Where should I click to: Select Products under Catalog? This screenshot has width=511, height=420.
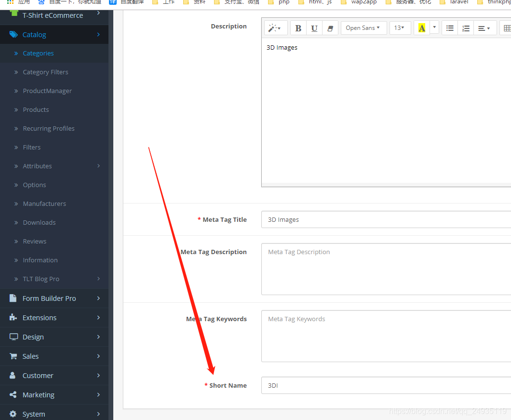(x=36, y=109)
